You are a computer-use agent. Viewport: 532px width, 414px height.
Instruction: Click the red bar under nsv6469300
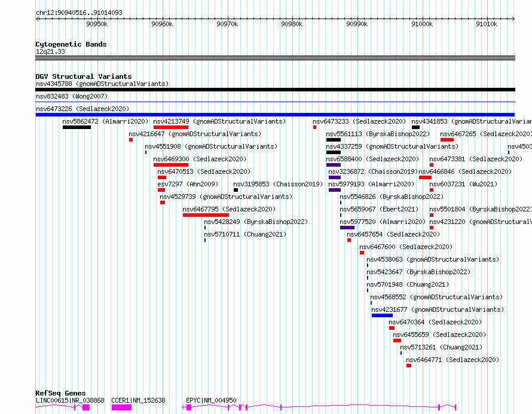point(171,165)
